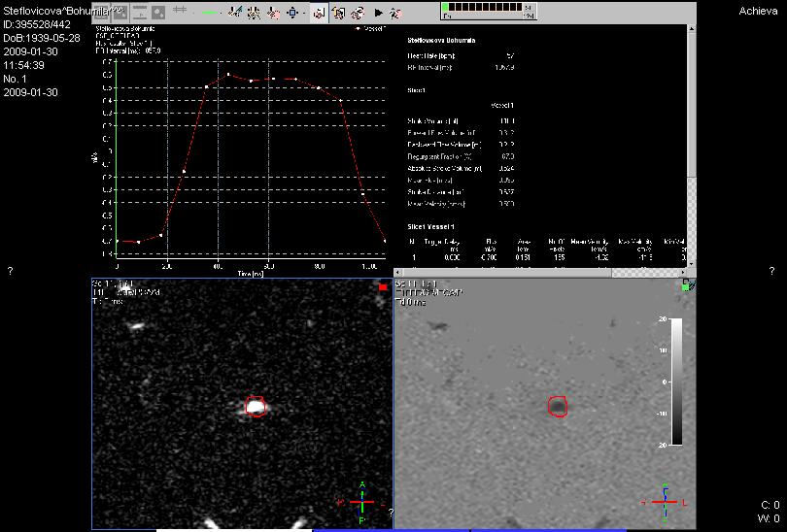Click the lower small button right of the progress bar
The height and width of the screenshot is (532, 787).
point(530,17)
